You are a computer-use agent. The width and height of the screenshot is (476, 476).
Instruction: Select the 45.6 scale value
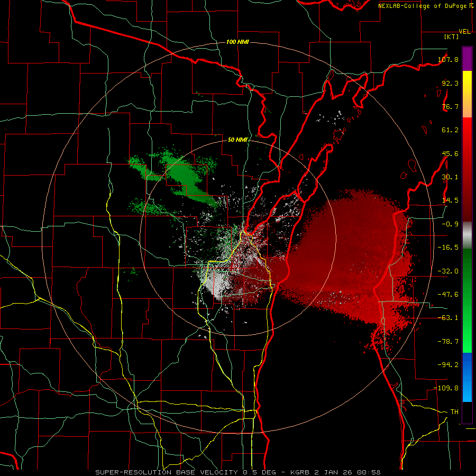tap(450, 153)
